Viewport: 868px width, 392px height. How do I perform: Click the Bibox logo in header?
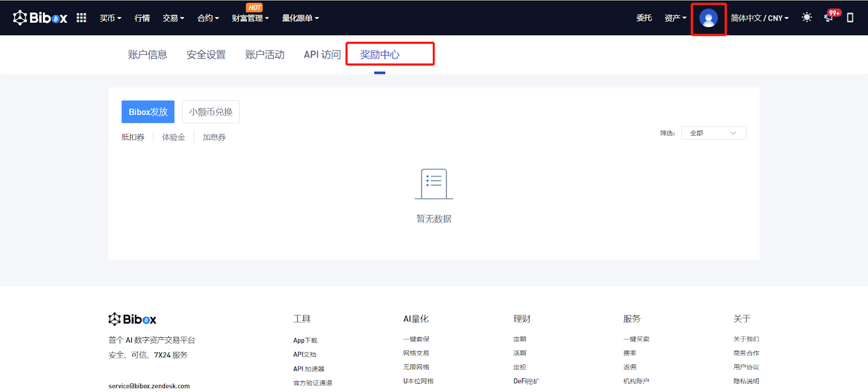point(40,18)
